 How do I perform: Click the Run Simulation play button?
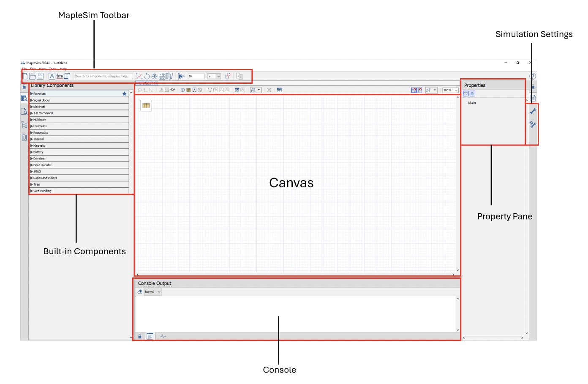click(x=181, y=76)
